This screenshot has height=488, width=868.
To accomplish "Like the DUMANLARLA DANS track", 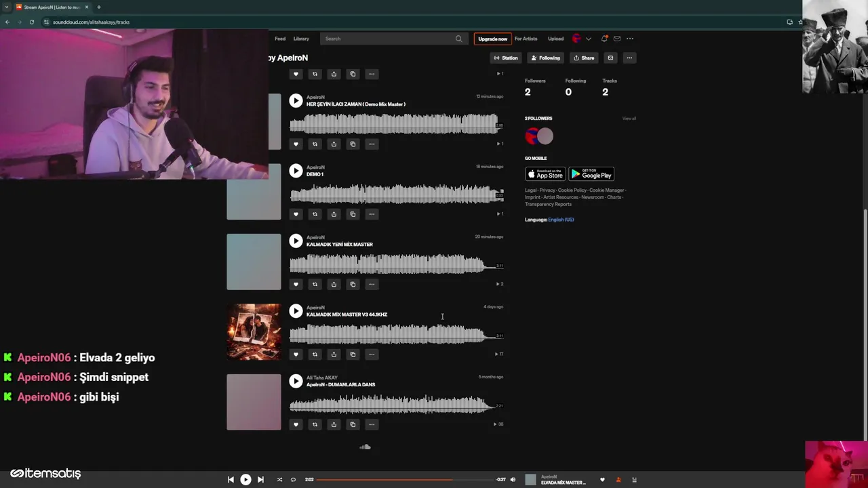I will click(296, 424).
